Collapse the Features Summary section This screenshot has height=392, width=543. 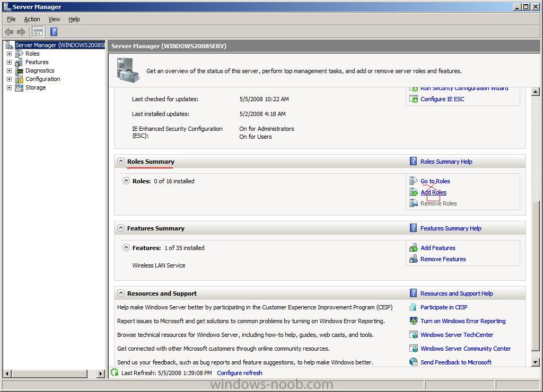click(x=120, y=228)
